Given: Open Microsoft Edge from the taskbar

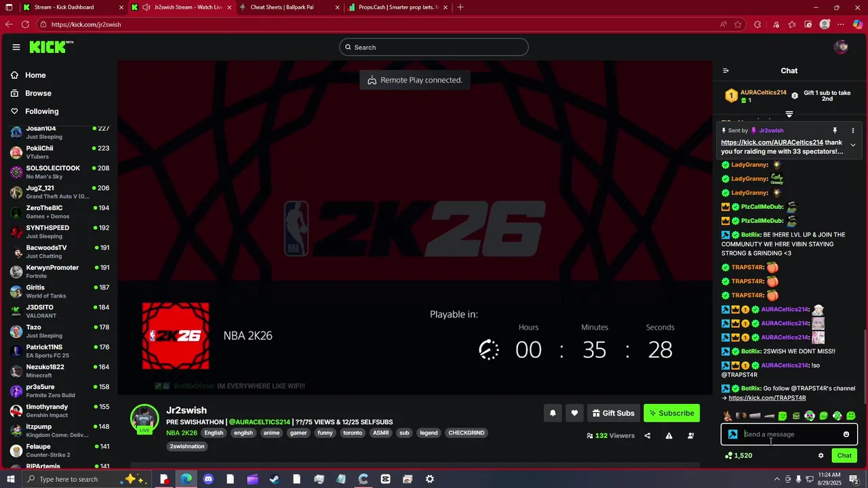Looking at the screenshot, I should pyautogui.click(x=186, y=479).
